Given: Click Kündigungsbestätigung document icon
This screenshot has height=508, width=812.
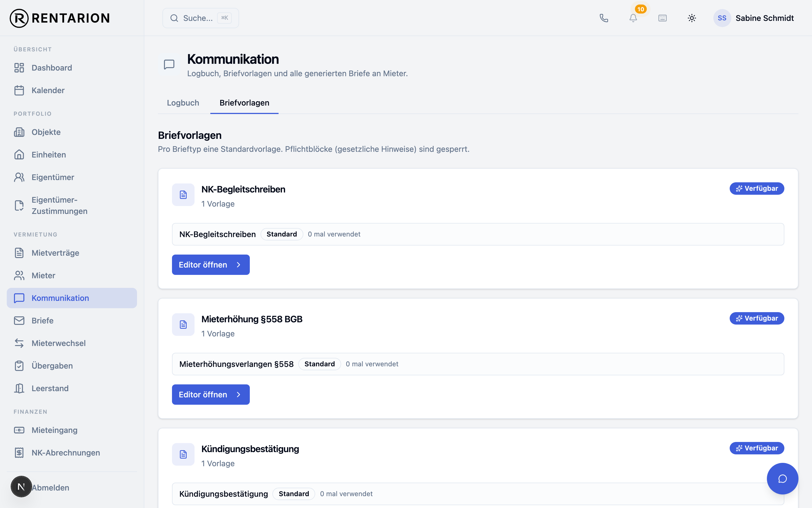Looking at the screenshot, I should coord(183,454).
